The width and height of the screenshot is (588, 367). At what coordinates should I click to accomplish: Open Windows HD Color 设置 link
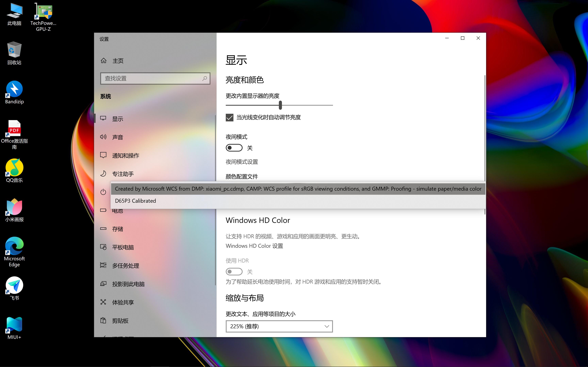point(254,246)
